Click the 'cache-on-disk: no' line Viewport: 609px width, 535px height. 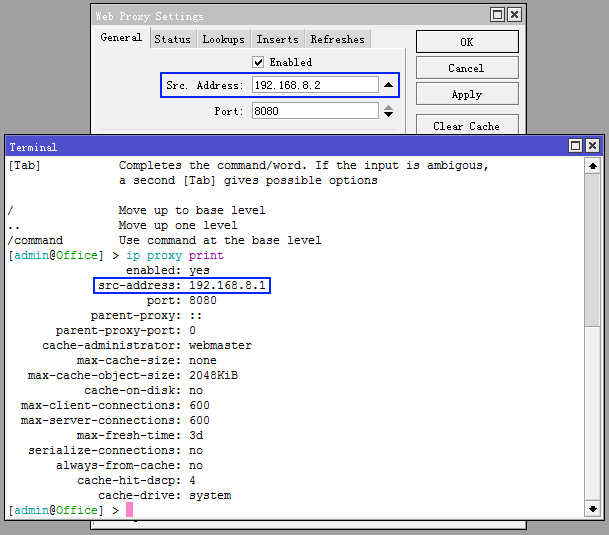(x=144, y=390)
